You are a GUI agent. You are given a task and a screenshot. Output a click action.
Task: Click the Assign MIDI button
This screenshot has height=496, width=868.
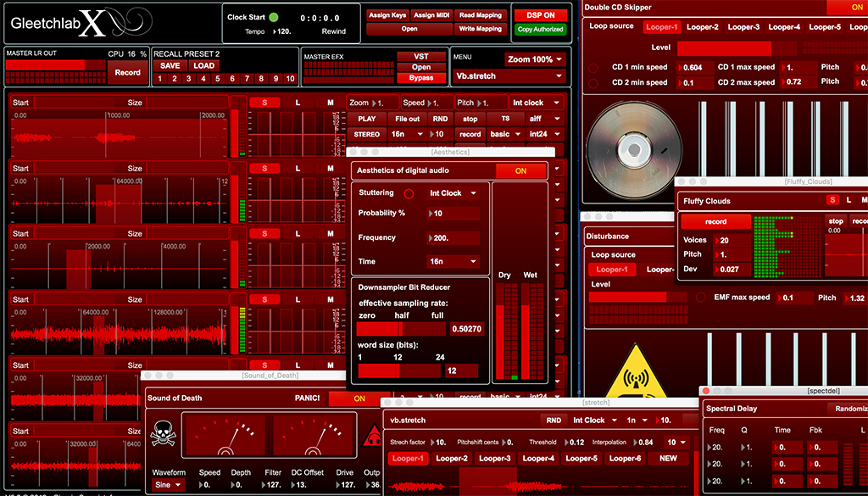pos(432,15)
